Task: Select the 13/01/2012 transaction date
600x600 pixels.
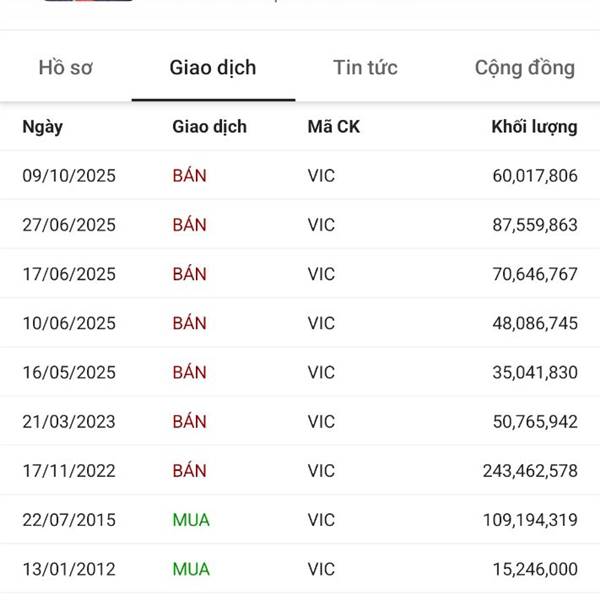Action: tap(69, 569)
